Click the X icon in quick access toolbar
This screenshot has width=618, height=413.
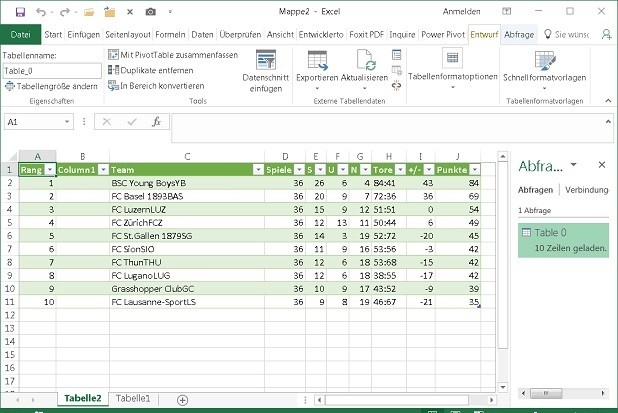tap(130, 12)
